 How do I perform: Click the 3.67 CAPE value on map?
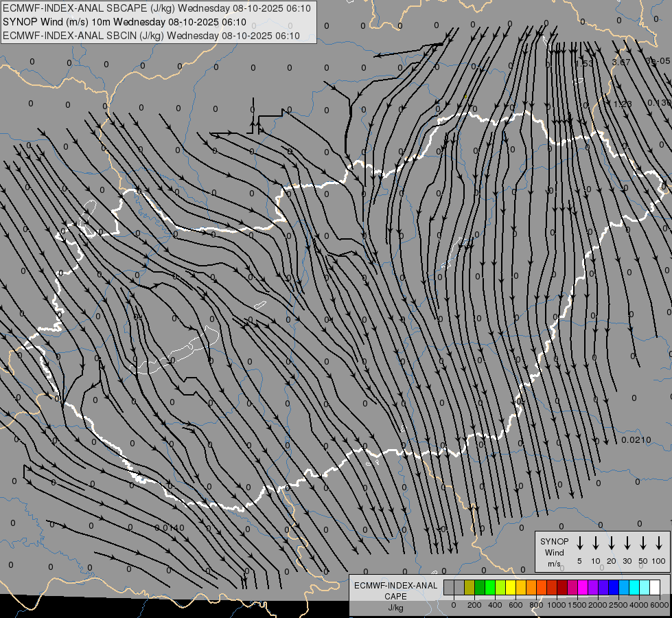click(x=621, y=62)
